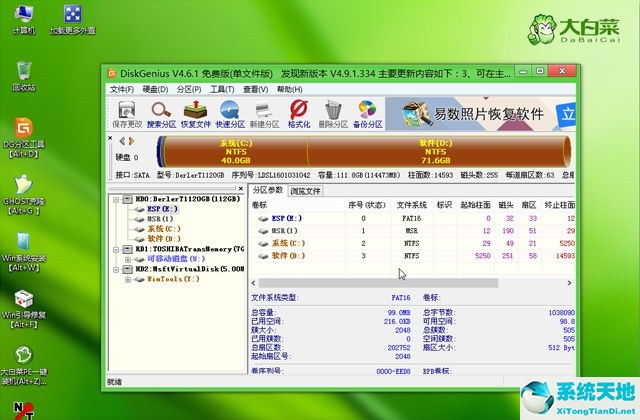Image resolution: width=640 pixels, height=420 pixels.
Task: Click the FAT16 cell in the ESP row
Action: (411, 218)
